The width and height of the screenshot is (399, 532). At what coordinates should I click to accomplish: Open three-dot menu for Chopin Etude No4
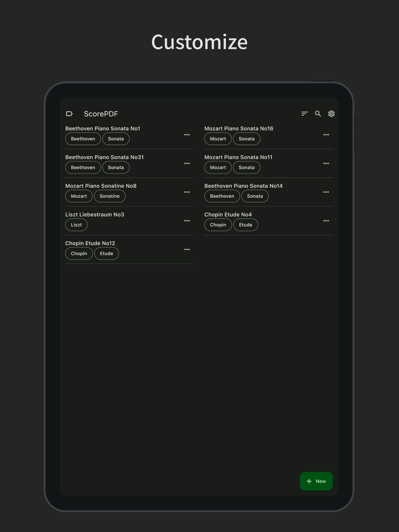326,221
